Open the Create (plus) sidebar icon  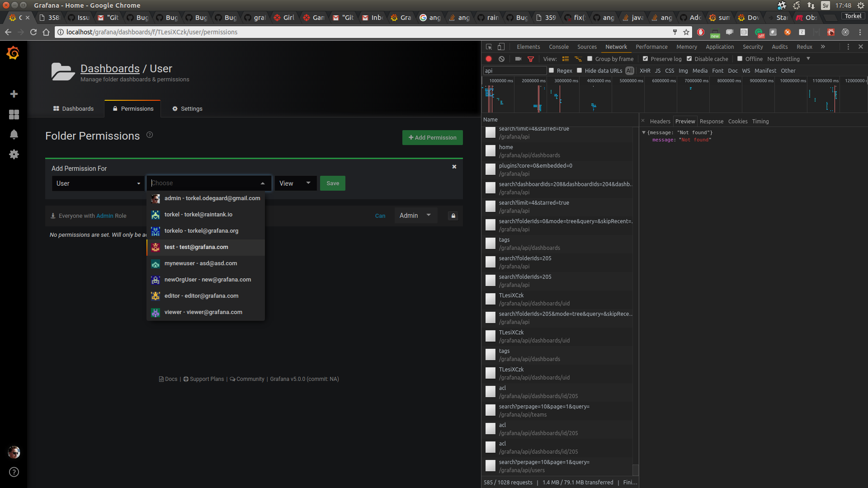pyautogui.click(x=14, y=94)
